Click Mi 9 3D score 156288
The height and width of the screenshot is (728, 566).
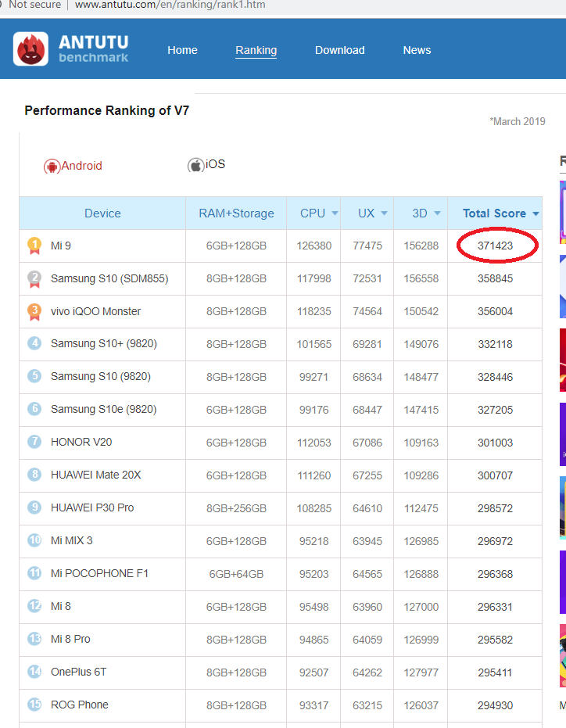pyautogui.click(x=421, y=246)
